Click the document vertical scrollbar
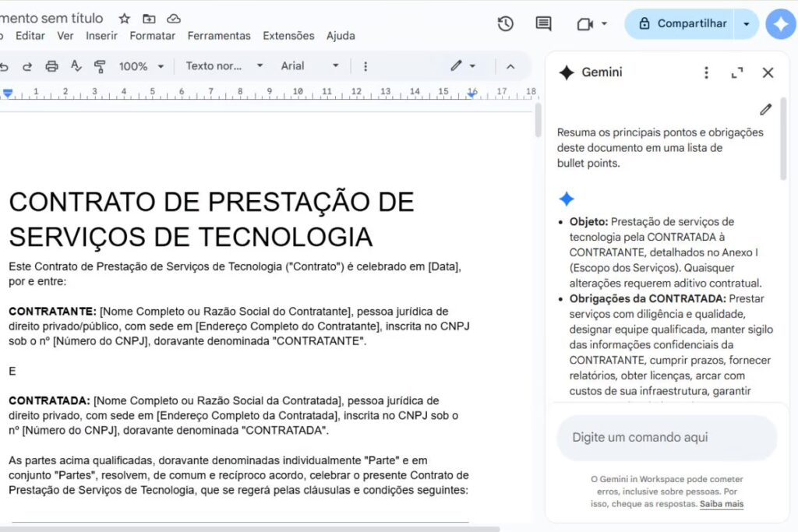 pyautogui.click(x=538, y=120)
